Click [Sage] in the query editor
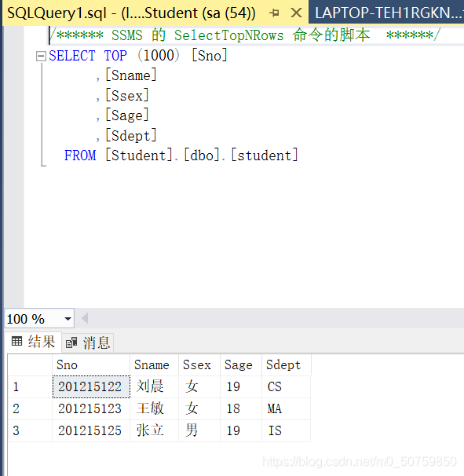Image resolution: width=464 pixels, height=476 pixels. pos(127,115)
